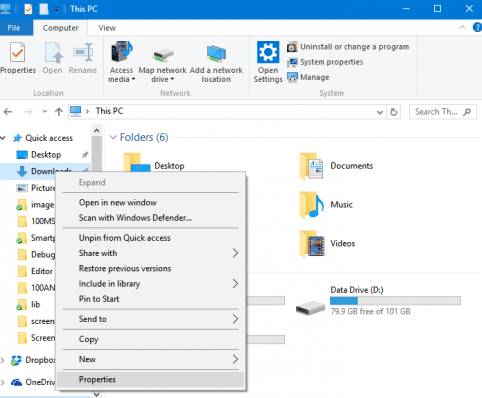Go up one folder level
The height and width of the screenshot is (398, 482).
click(59, 112)
